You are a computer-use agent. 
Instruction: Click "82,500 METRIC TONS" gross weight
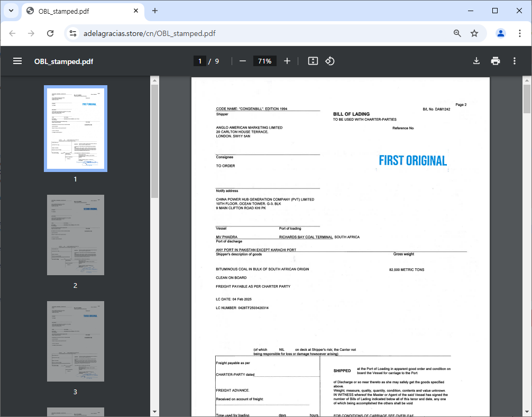(407, 270)
